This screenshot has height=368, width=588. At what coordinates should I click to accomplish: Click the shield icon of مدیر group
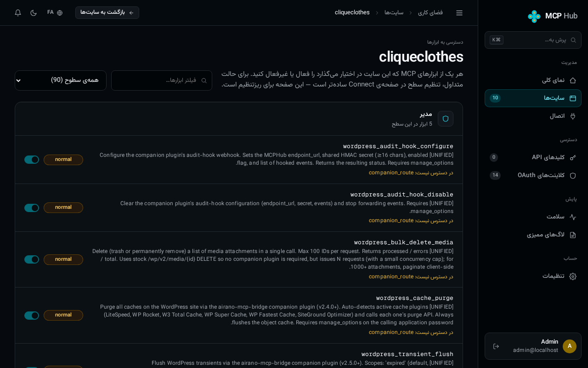(x=446, y=119)
